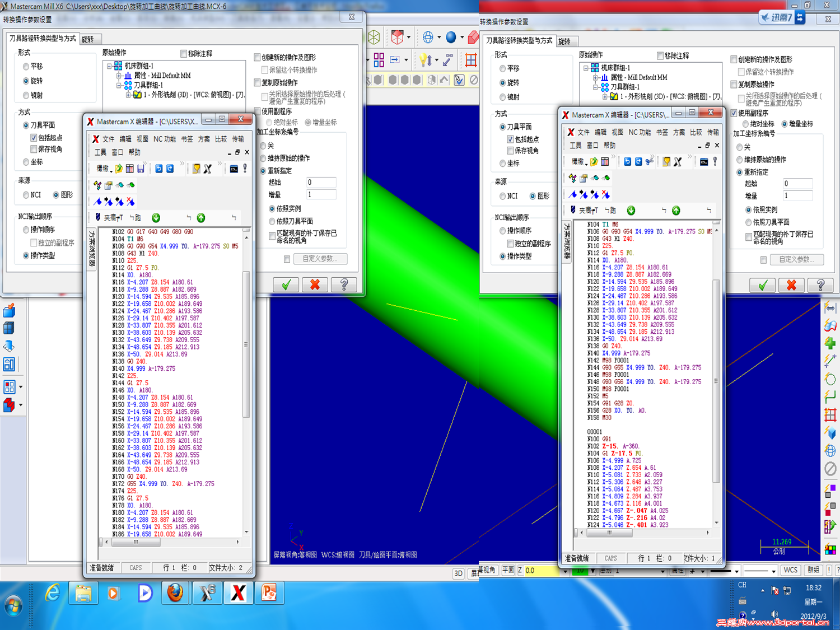Open dropdown arrow beside red cube icon
Screen dimensions: 840x630
tap(409, 38)
